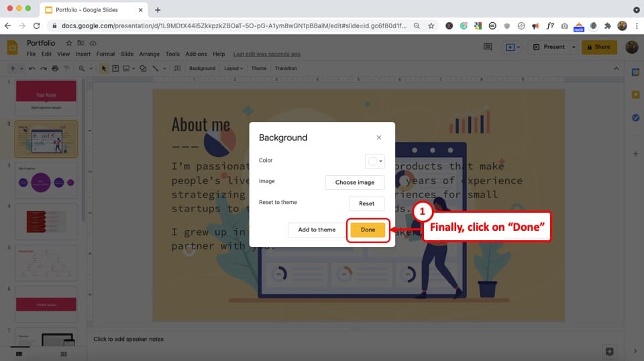Expand new slide layout dropdown arrow
The width and height of the screenshot is (644, 361).
[21, 68]
